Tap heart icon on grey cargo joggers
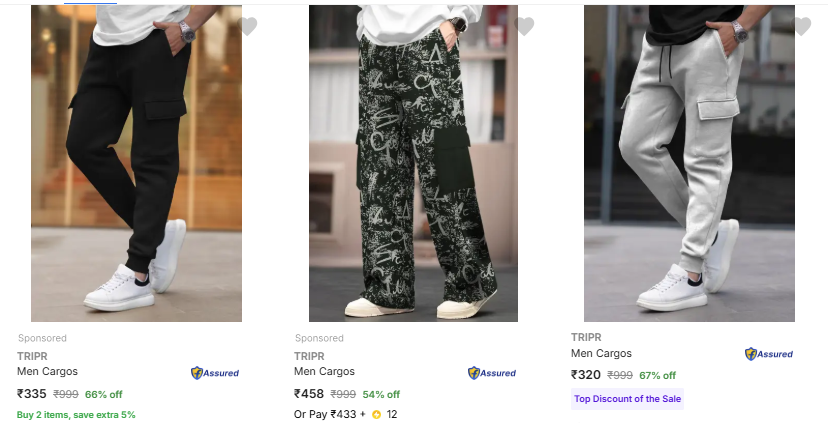828x423 pixels. click(801, 26)
